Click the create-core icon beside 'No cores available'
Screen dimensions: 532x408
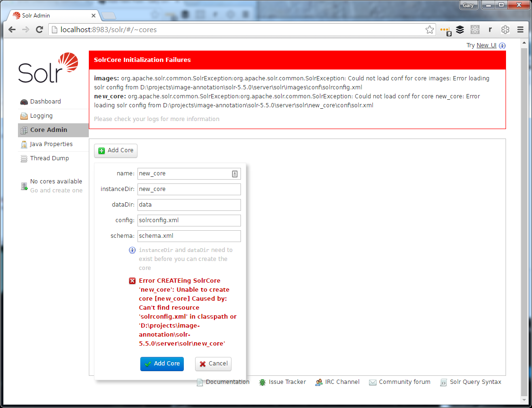pyautogui.click(x=24, y=186)
